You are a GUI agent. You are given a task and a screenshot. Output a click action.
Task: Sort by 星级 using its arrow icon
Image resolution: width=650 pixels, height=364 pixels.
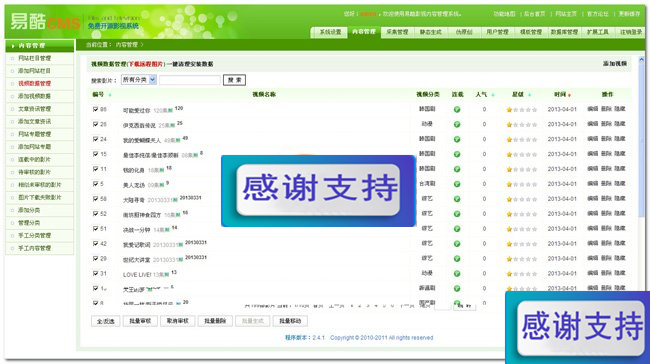529,95
